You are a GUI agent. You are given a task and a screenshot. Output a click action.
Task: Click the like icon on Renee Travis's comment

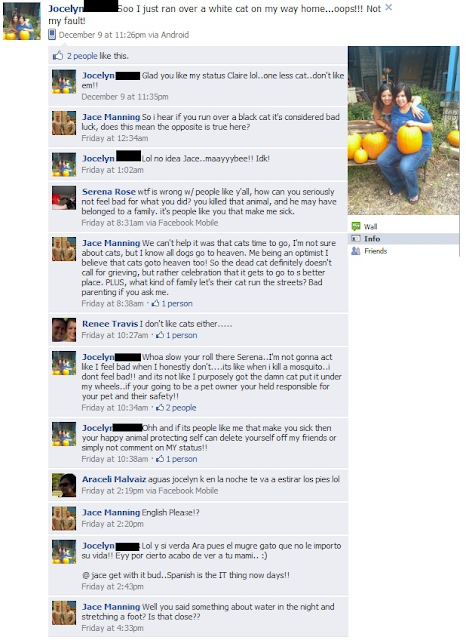coord(160,335)
